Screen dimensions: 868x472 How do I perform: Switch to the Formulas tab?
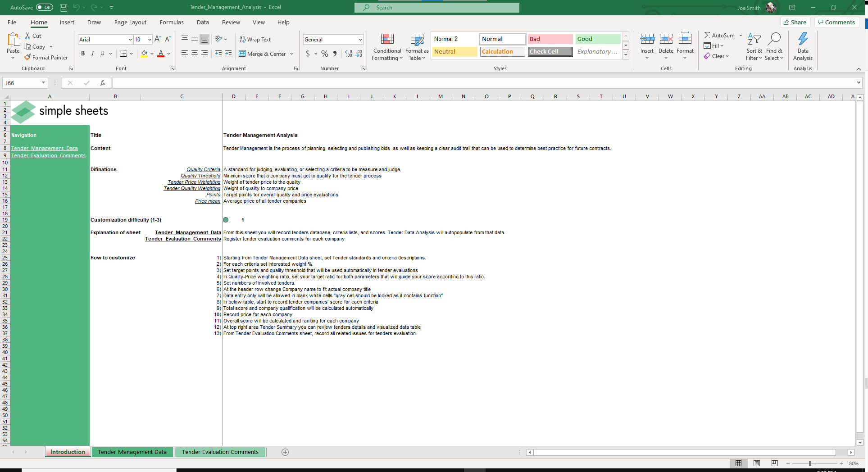click(172, 23)
